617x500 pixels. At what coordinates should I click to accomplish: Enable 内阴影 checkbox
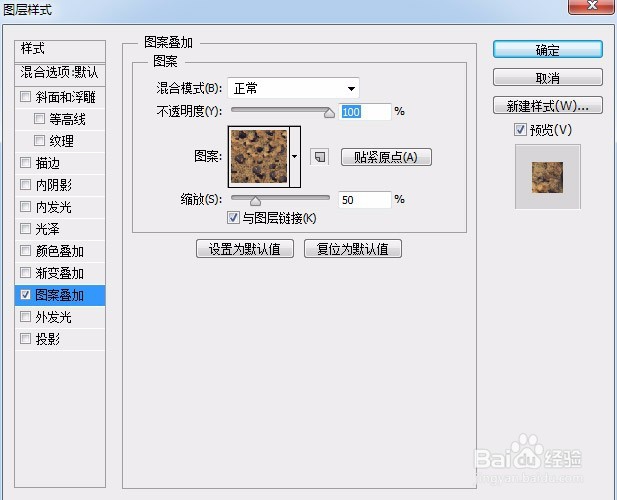(26, 185)
